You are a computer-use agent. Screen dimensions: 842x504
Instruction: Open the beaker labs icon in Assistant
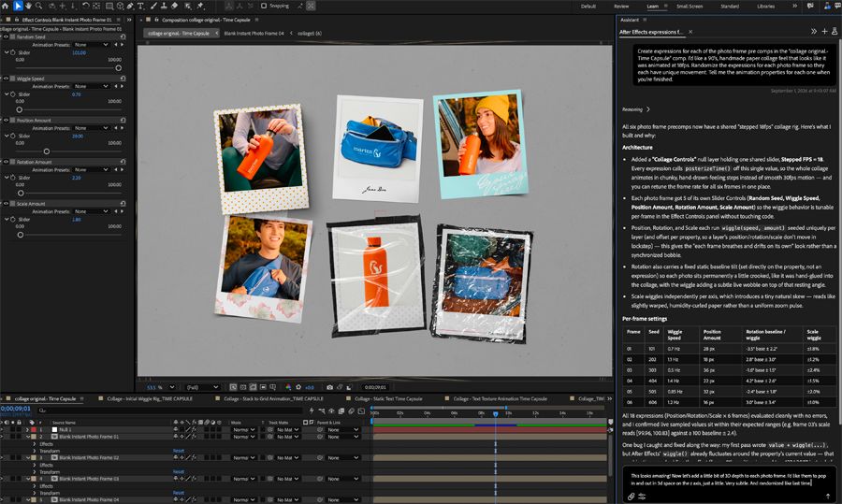(x=835, y=32)
